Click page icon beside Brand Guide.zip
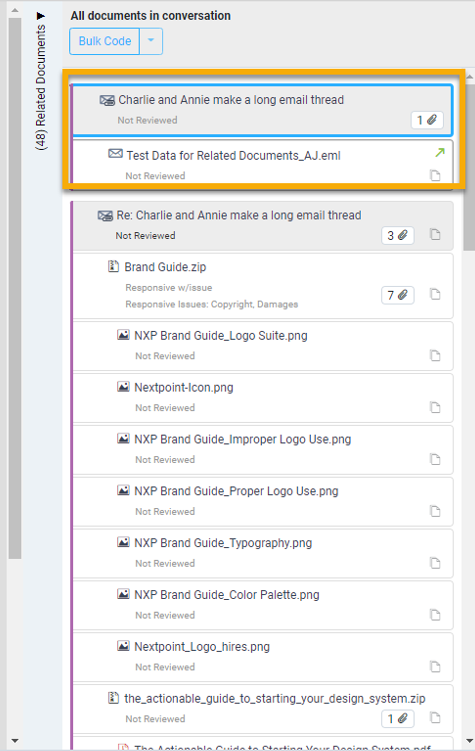 coord(435,294)
